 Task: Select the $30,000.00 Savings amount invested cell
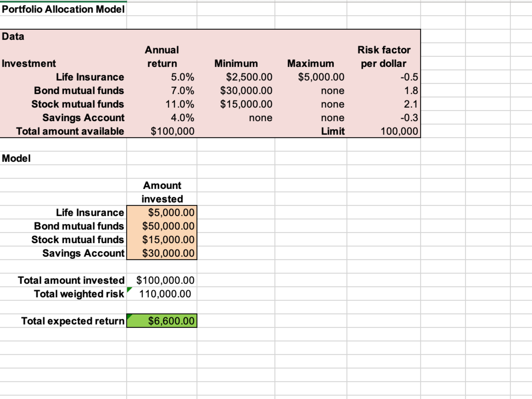tap(162, 253)
